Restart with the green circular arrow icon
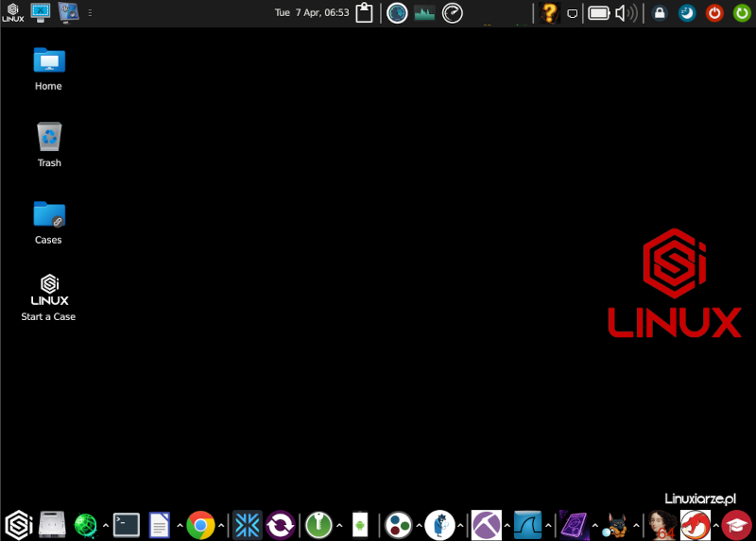The width and height of the screenshot is (756, 541). click(x=742, y=13)
